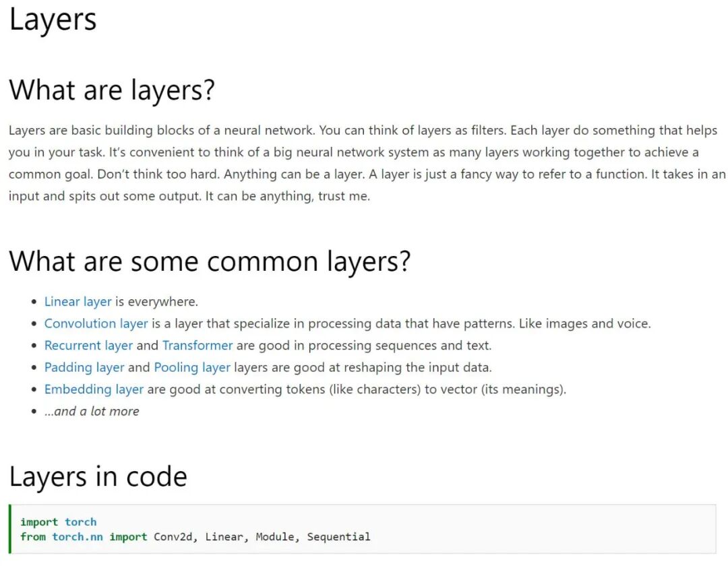Click the 'What are some common layers?' heading
The image size is (728, 566).
210,261
